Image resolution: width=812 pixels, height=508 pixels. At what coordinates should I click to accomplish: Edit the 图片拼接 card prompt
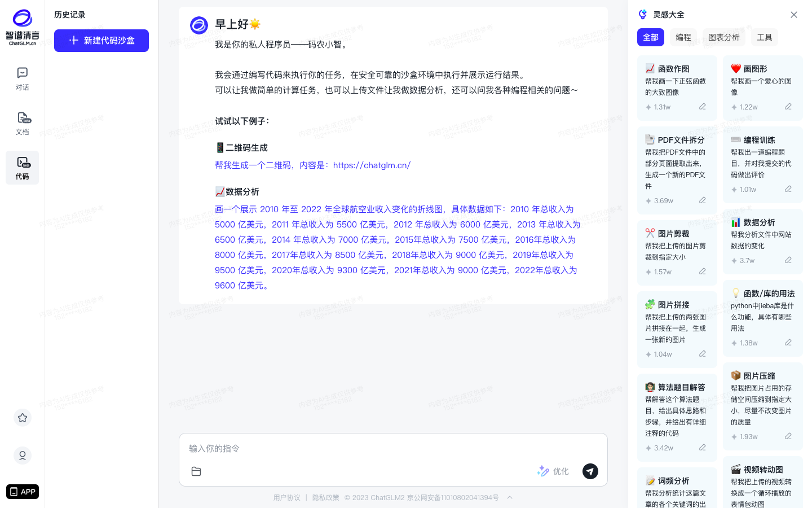(x=703, y=354)
